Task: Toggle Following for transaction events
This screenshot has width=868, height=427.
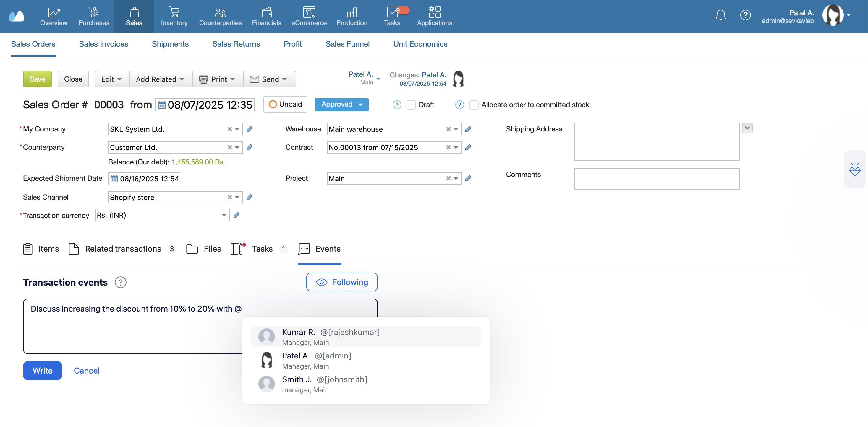Action: [342, 282]
